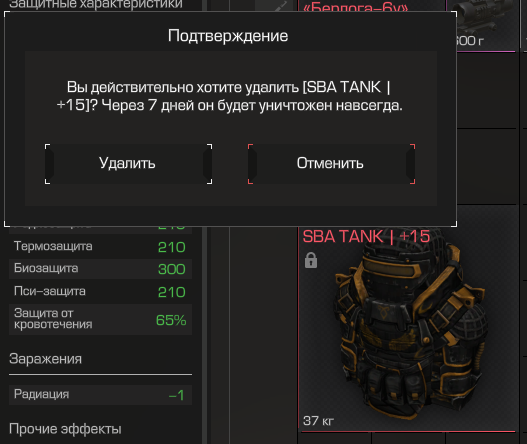Select the Биозащита stat row
This screenshot has width=527, height=444.
(x=100, y=269)
